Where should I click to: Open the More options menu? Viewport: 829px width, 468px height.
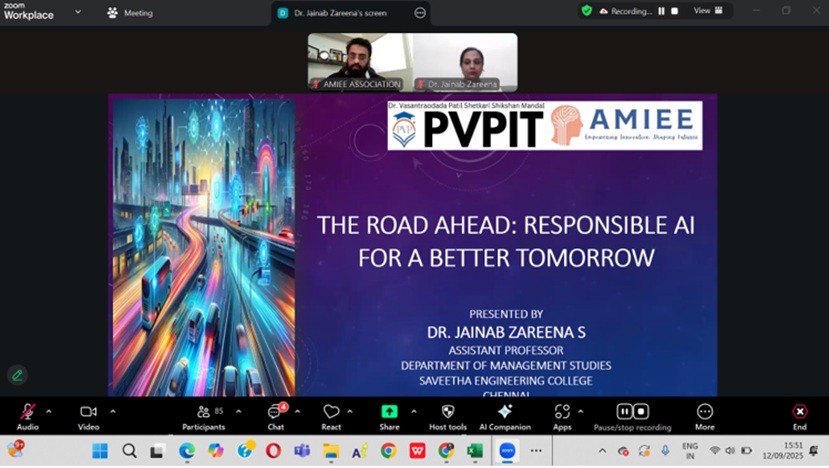pos(705,412)
